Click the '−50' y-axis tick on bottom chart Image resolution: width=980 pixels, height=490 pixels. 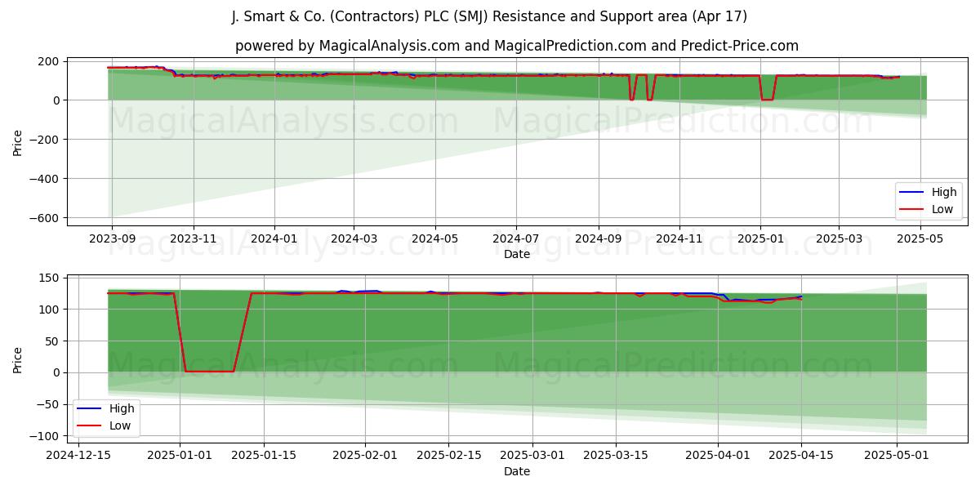[47, 404]
